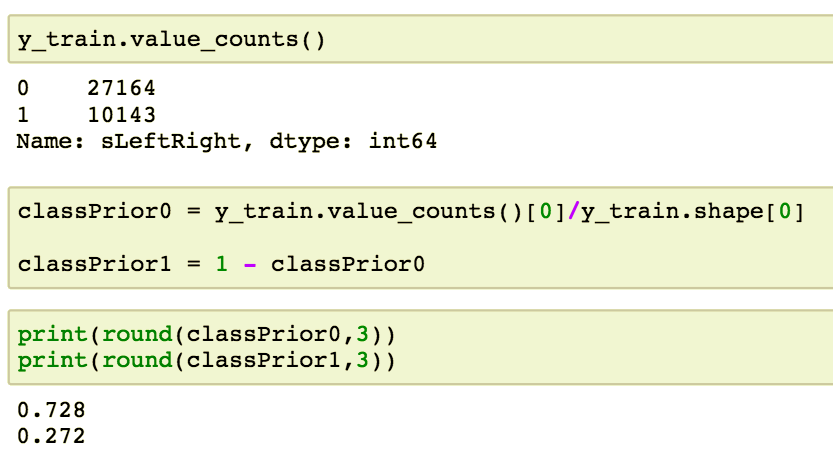Click the output value 27164
The image size is (833, 453).
[122, 88]
